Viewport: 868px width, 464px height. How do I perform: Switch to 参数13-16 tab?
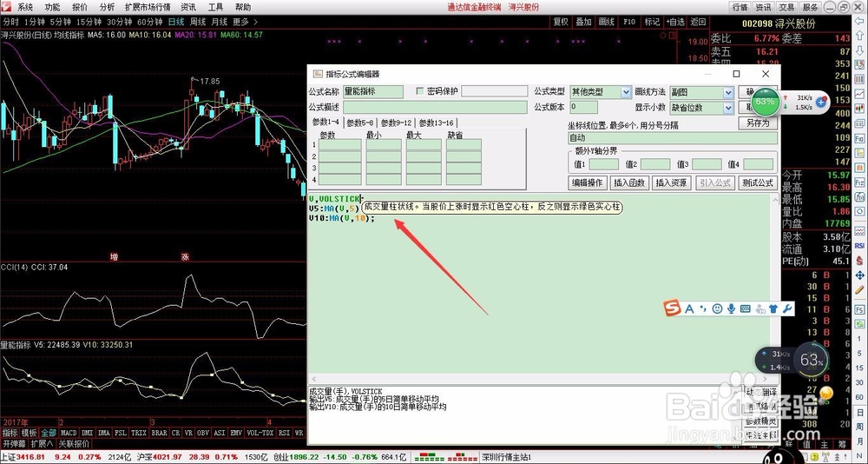coord(437,123)
